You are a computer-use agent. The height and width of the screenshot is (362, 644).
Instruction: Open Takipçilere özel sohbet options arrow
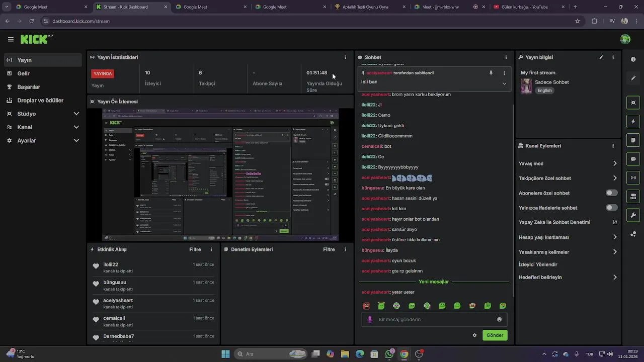click(615, 178)
